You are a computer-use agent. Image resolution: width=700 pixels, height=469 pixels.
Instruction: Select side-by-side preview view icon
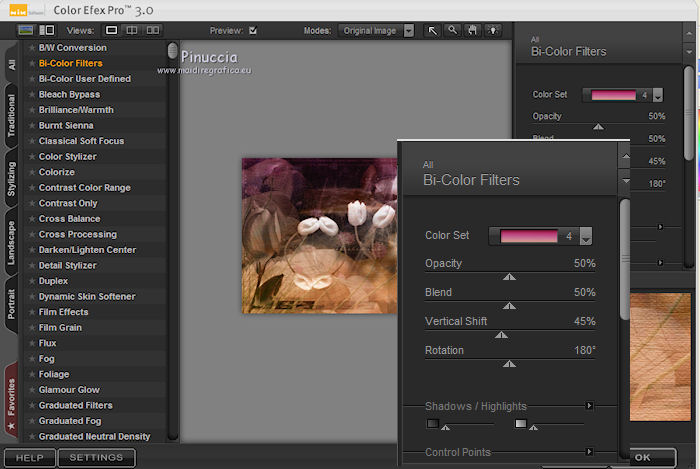click(153, 30)
